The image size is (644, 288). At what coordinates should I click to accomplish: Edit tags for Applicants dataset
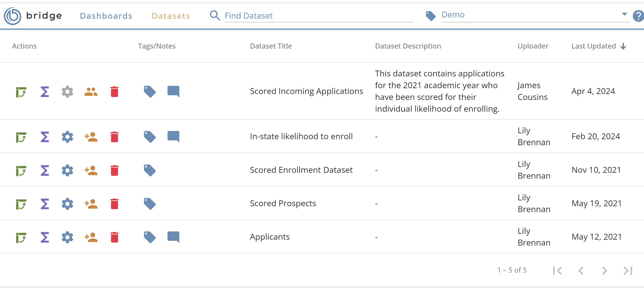[x=150, y=237]
